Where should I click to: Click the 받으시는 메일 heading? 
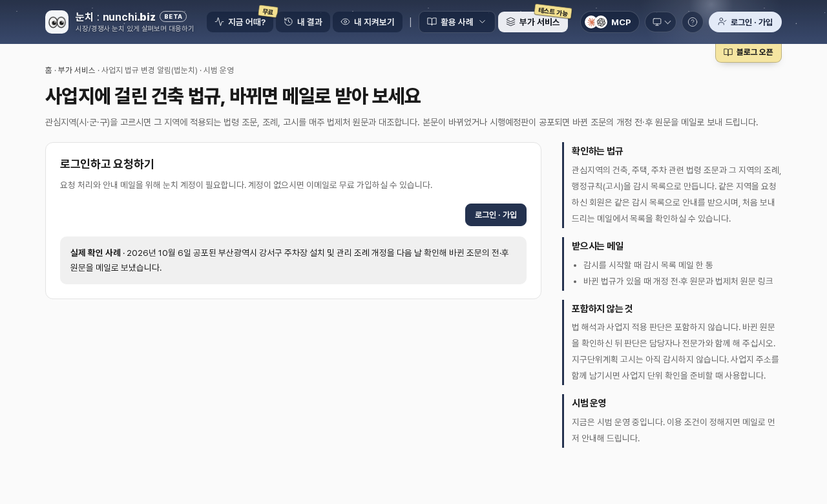(598, 246)
